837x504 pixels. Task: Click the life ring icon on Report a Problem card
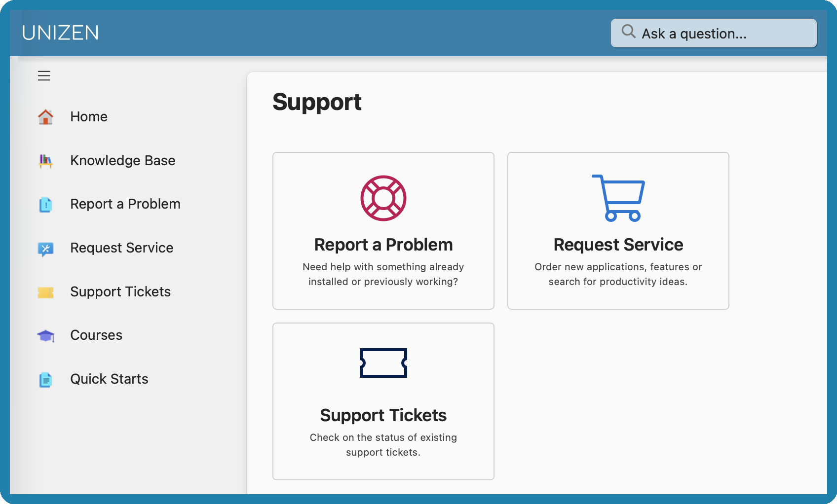383,199
